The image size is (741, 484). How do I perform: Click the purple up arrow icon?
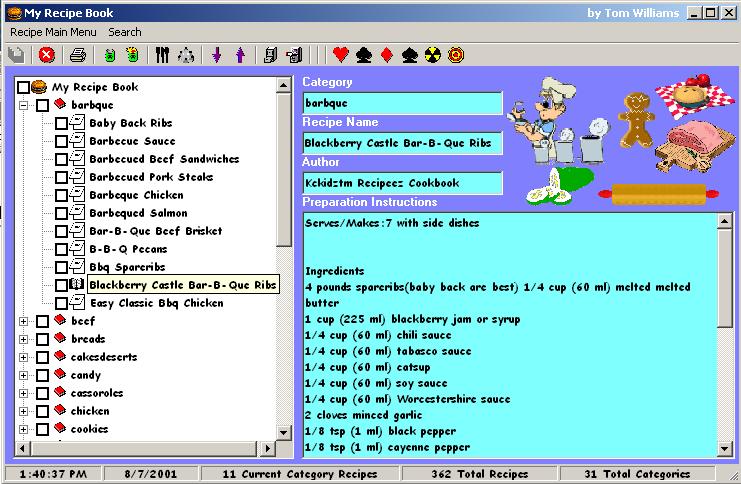click(x=239, y=55)
